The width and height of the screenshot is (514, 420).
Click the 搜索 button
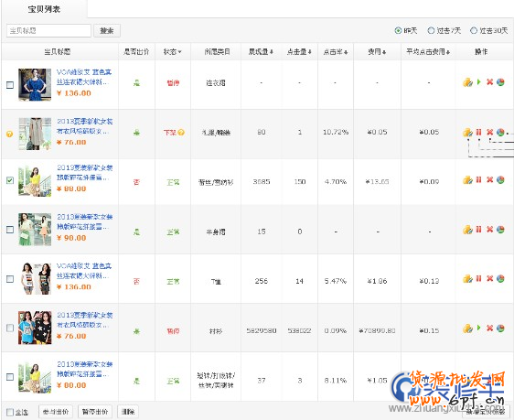(107, 30)
